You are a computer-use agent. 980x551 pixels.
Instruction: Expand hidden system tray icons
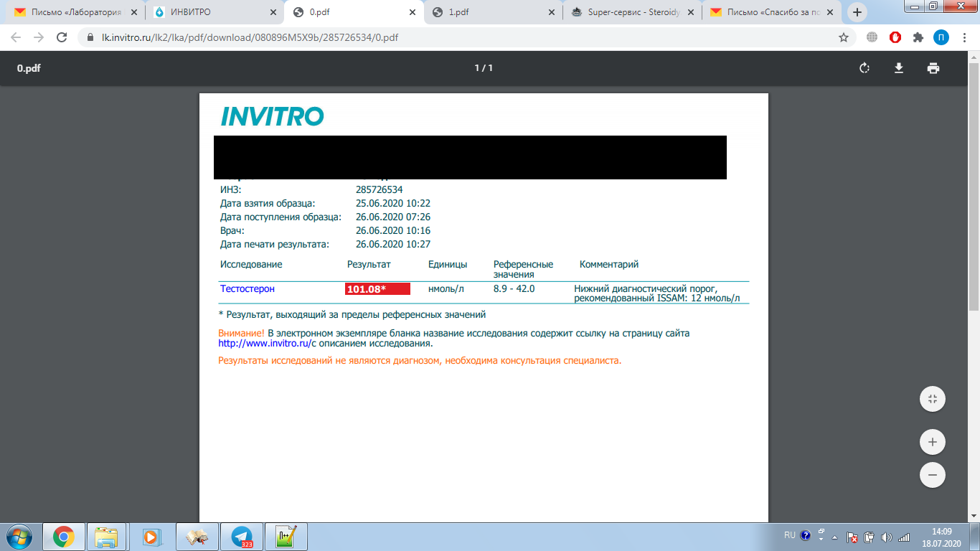[x=834, y=537]
